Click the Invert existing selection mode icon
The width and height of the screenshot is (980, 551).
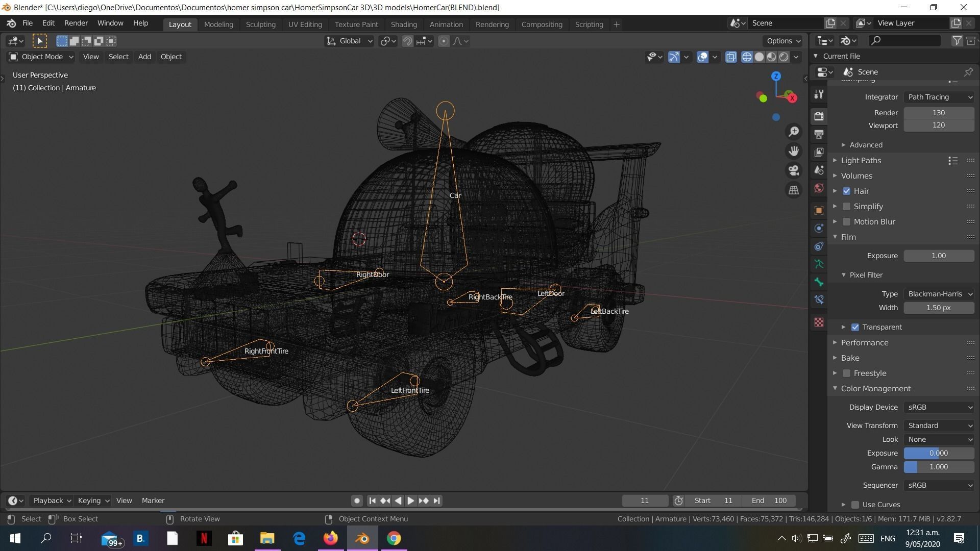(99, 41)
